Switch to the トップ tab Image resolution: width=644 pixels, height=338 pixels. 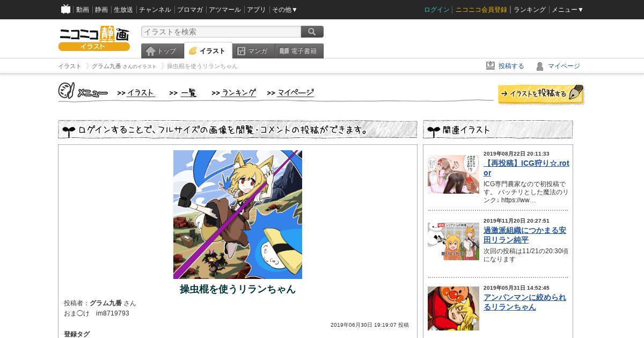pos(163,51)
